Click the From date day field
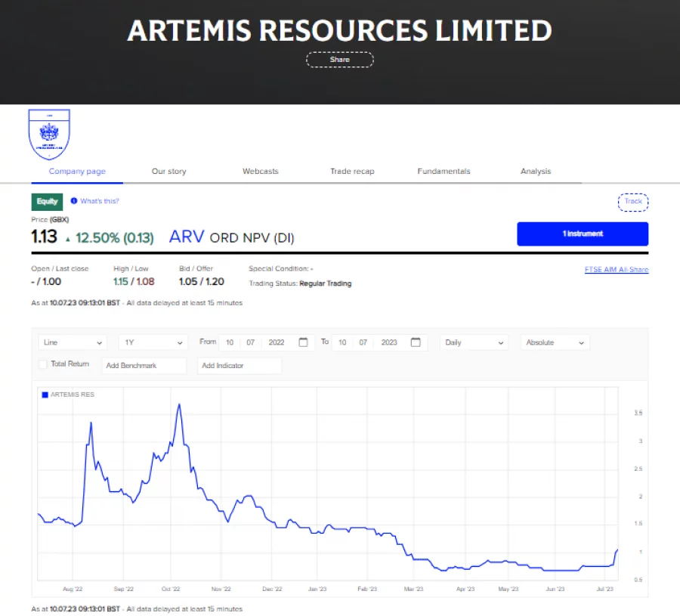The width and height of the screenshot is (680, 616). click(x=230, y=342)
